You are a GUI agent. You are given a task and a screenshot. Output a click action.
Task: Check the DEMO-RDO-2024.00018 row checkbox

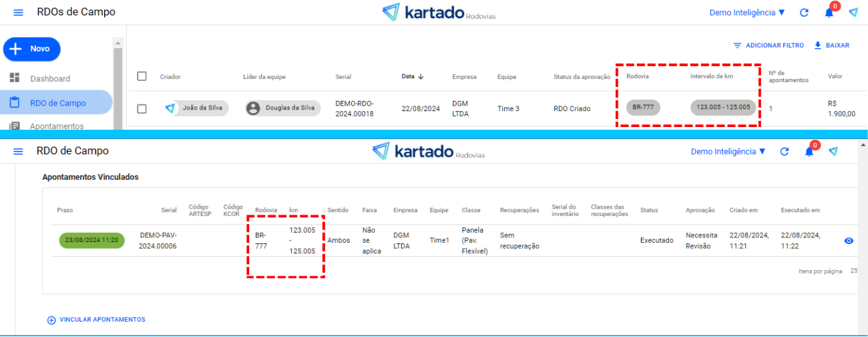(x=142, y=108)
